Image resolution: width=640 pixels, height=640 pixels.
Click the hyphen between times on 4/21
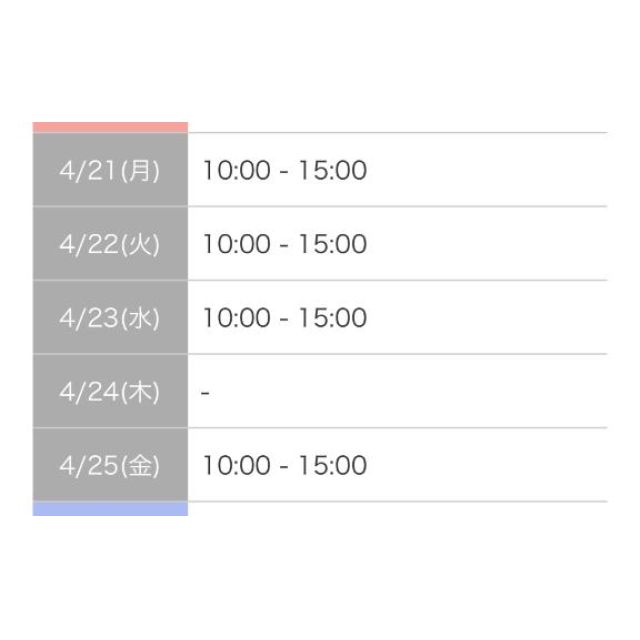tap(285, 171)
